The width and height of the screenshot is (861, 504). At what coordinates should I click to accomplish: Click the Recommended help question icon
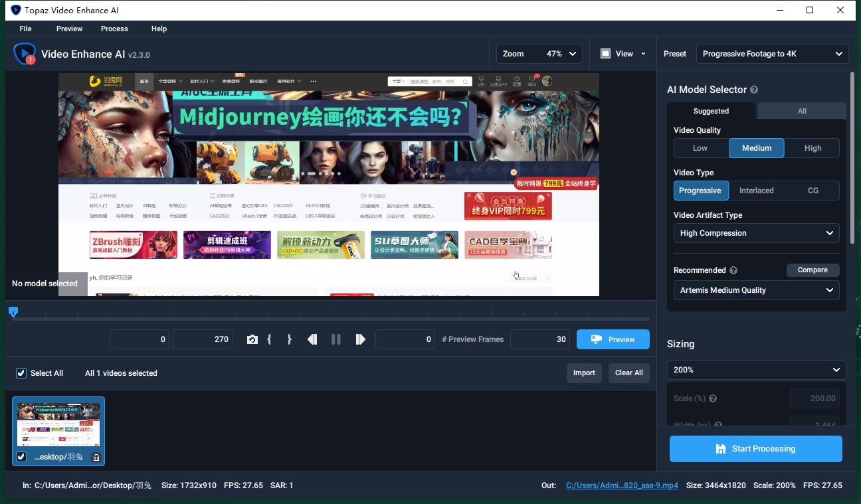point(733,270)
